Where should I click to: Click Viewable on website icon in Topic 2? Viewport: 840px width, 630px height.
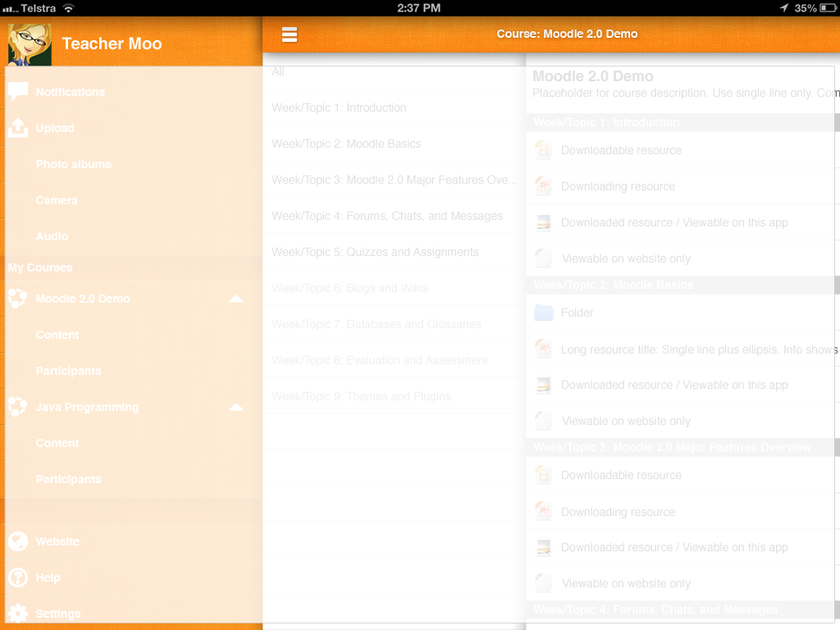coord(543,421)
